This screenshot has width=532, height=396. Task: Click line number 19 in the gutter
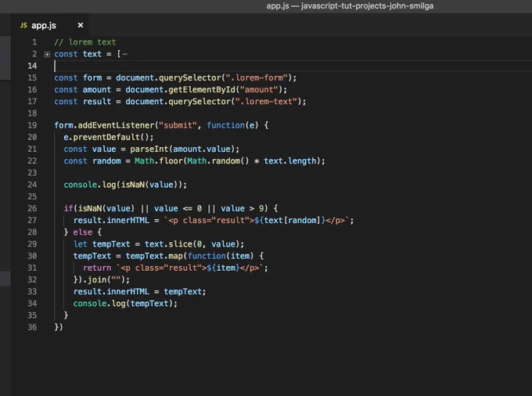[32, 125]
